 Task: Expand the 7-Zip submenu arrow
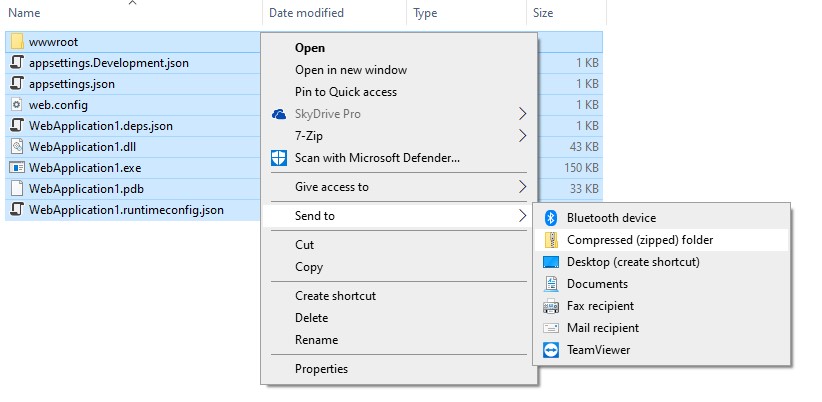[522, 136]
